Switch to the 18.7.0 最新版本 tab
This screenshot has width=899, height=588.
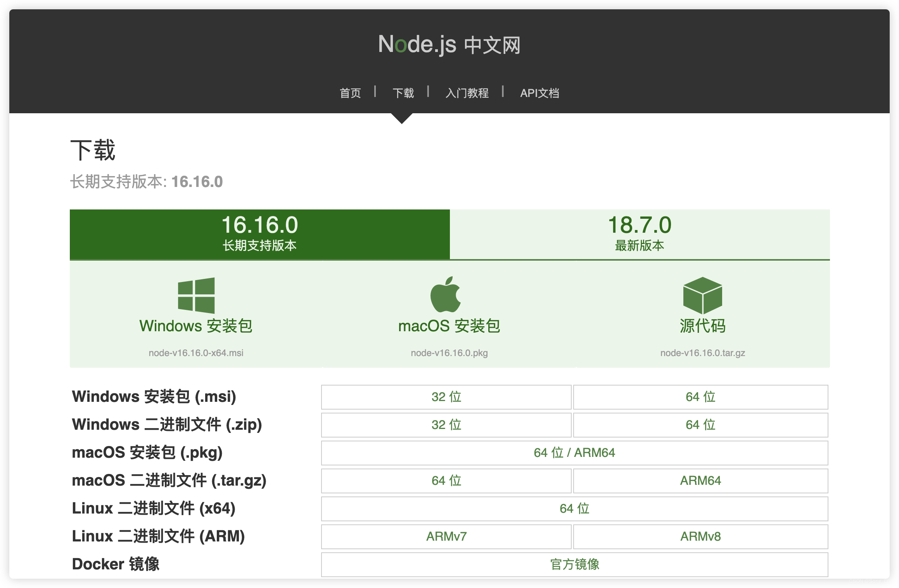[640, 234]
